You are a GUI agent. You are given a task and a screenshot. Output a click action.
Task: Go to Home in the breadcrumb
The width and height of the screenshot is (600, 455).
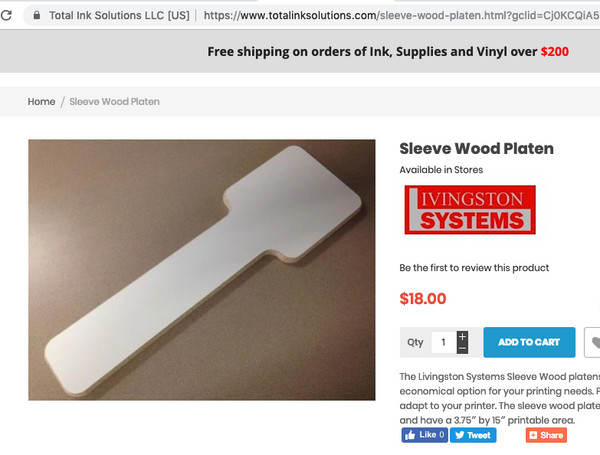tap(41, 102)
